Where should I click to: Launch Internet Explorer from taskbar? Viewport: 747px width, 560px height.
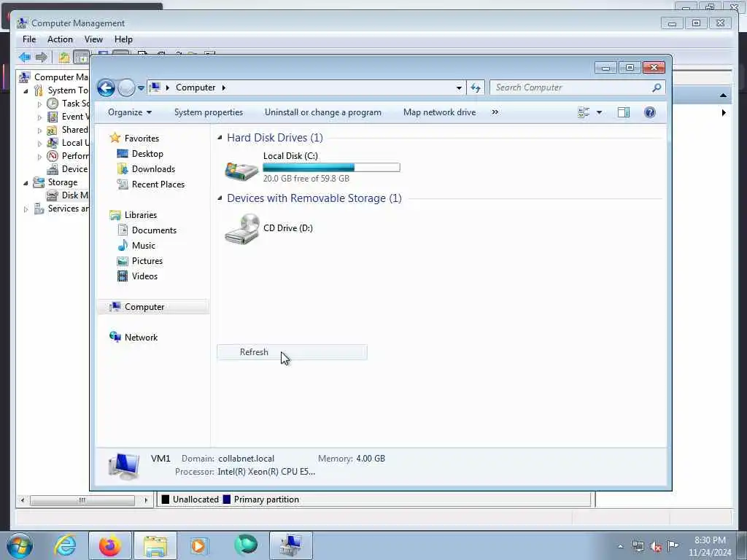coord(64,545)
